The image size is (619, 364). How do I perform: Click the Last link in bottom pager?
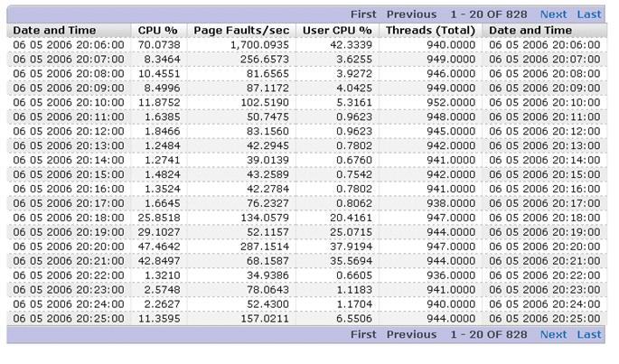click(x=588, y=335)
